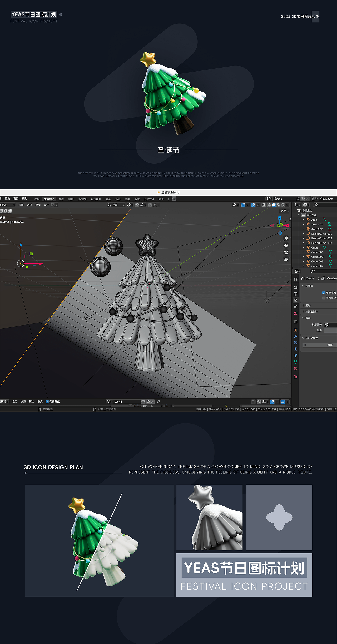Toggle proportional editing in viewport header

coord(150,205)
